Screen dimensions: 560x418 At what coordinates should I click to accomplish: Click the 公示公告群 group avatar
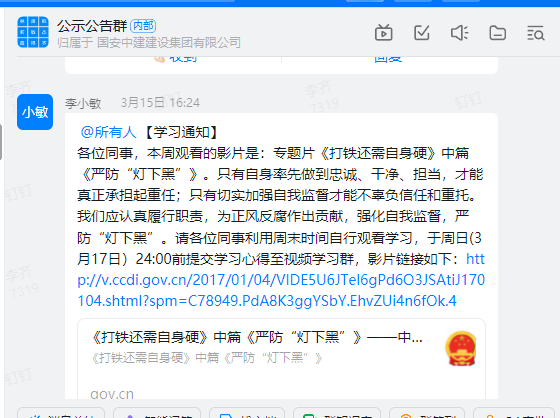point(33,32)
